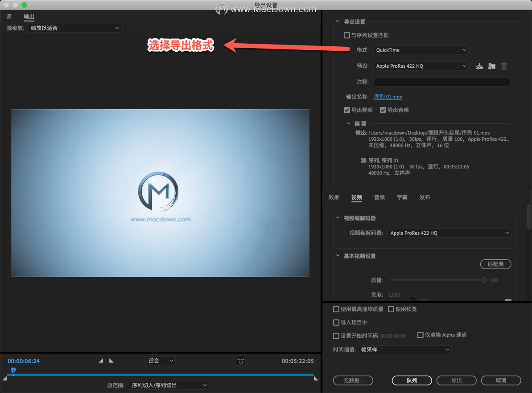Click the 匹配源 button
This screenshot has height=393, width=532.
[x=496, y=264]
